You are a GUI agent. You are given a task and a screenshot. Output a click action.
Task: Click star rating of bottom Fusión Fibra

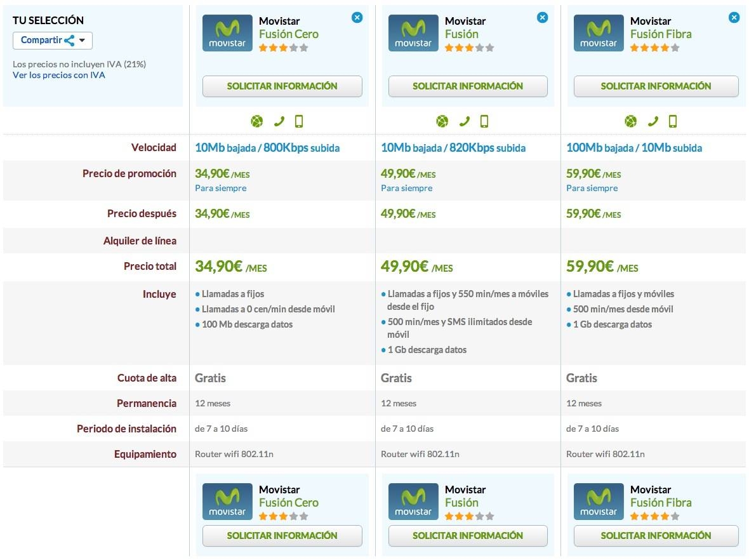[654, 517]
